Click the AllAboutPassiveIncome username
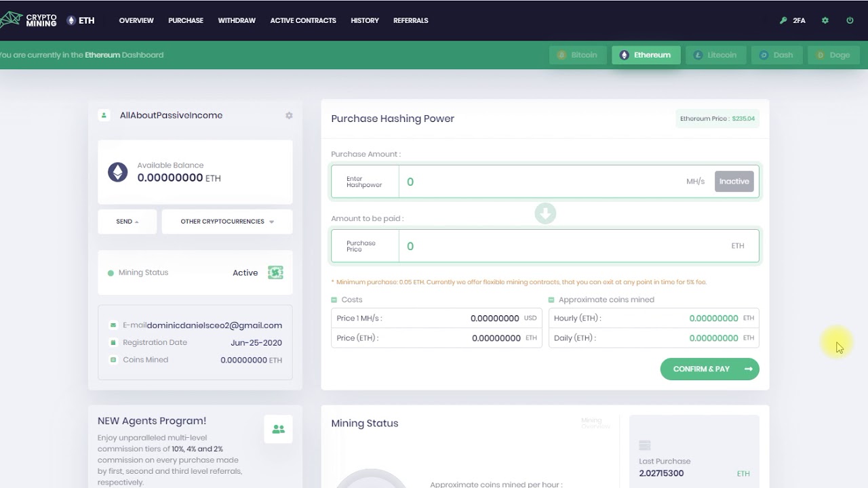The image size is (868, 488). click(171, 115)
